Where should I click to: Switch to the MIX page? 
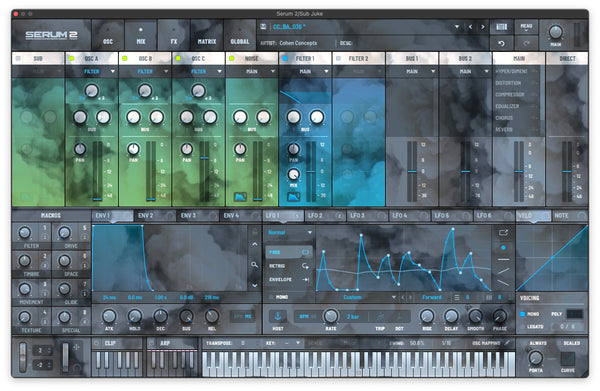point(141,35)
